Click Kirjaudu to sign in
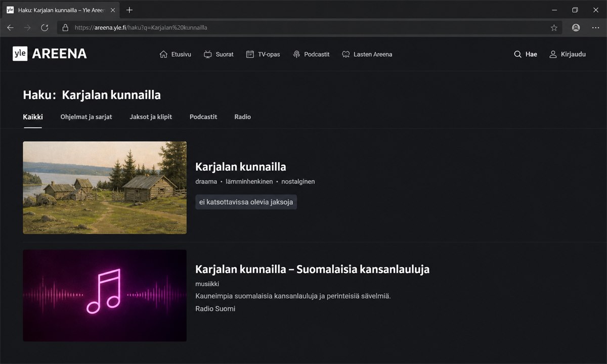 click(573, 54)
